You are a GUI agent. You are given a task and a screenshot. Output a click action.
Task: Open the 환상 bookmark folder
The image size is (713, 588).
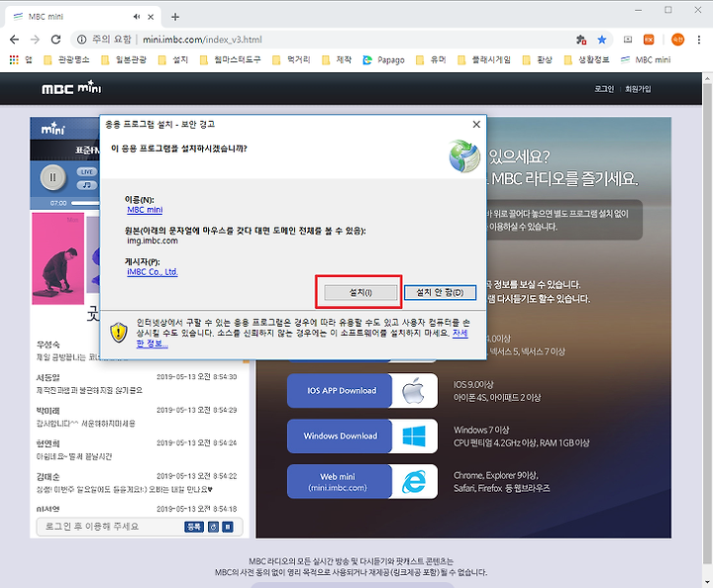(538, 60)
